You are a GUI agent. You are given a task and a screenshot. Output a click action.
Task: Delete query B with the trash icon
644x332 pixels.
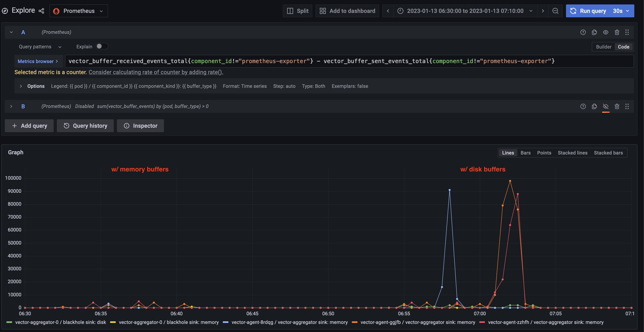[x=617, y=106]
